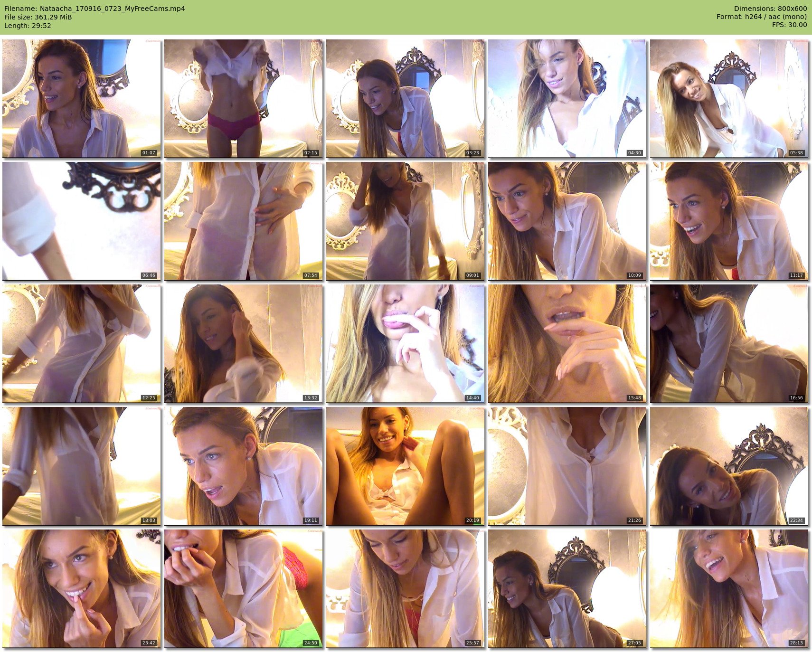
Task: Open the frame timestamped 18:03
Action: click(x=82, y=466)
